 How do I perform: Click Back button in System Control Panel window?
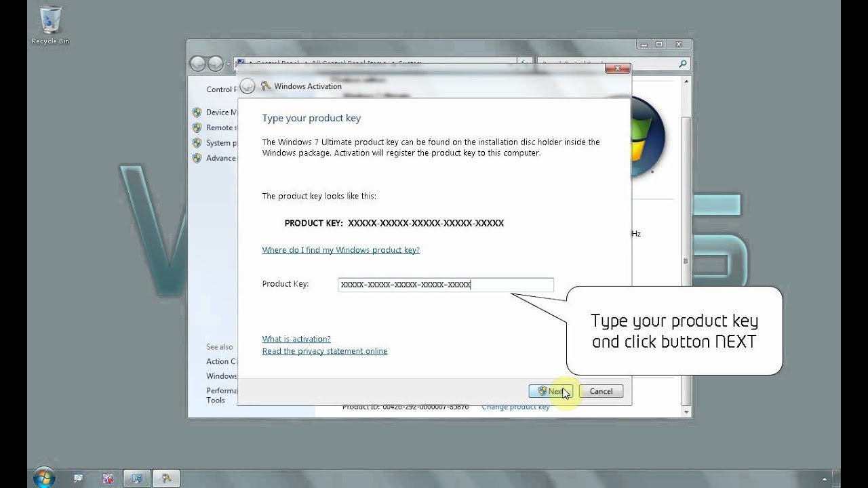(x=198, y=64)
